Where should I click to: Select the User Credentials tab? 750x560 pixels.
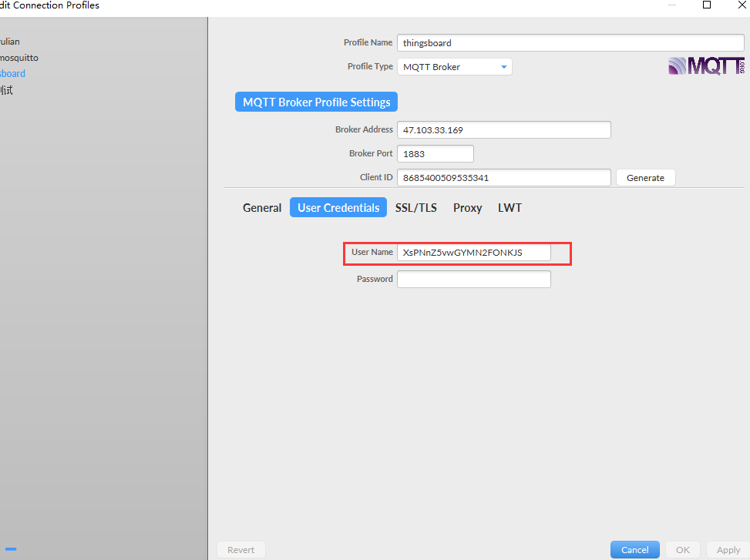coord(338,208)
